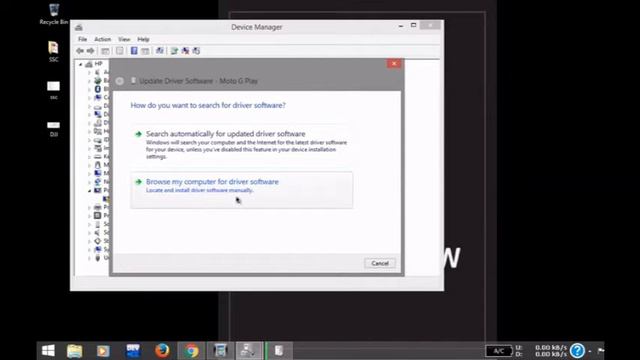Click the A/C indicator in the system tray
The width and height of the screenshot is (640, 360).
[499, 351]
